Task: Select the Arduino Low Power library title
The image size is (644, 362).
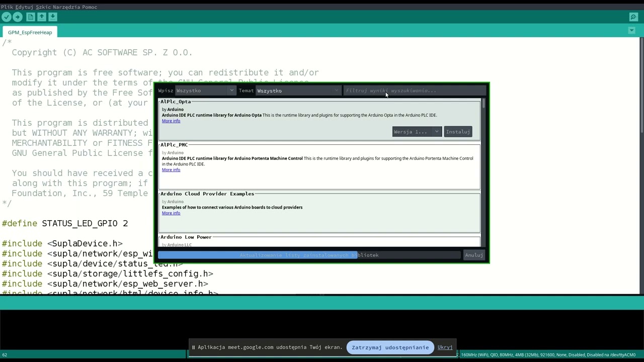Action: point(186,237)
